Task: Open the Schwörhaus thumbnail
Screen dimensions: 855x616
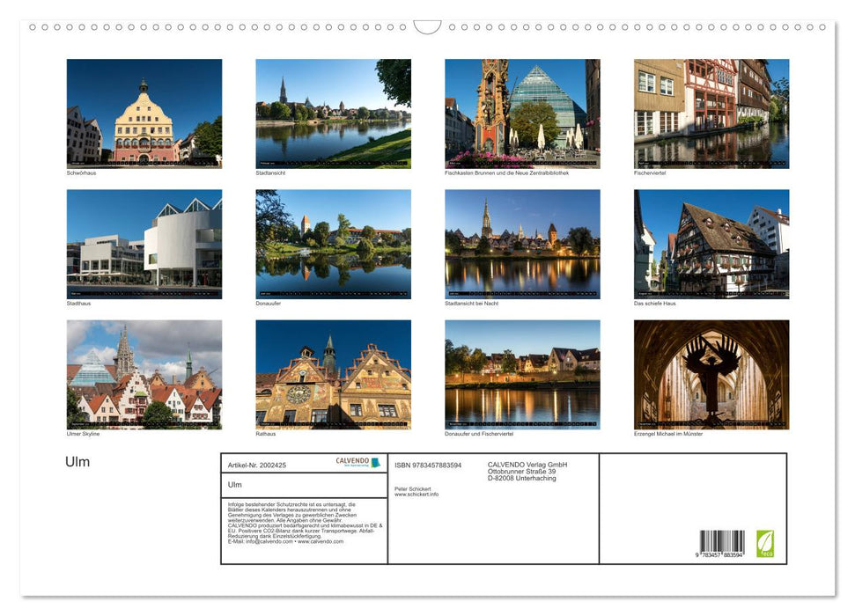Action: (x=144, y=113)
